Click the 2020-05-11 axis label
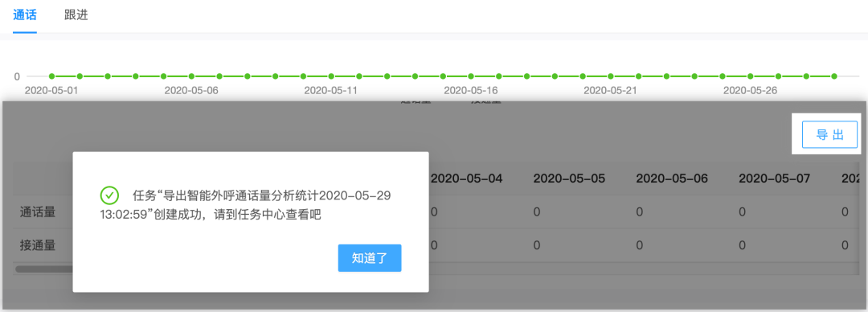This screenshot has width=868, height=312. (331, 90)
